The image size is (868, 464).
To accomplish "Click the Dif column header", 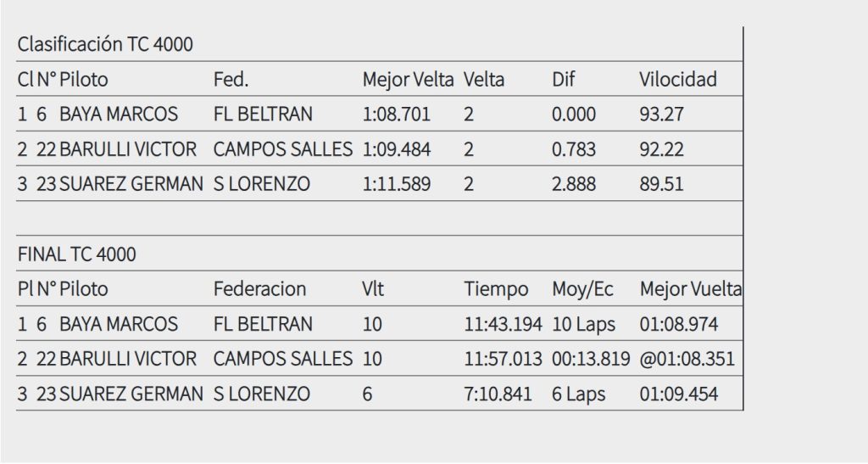I will coord(563,80).
